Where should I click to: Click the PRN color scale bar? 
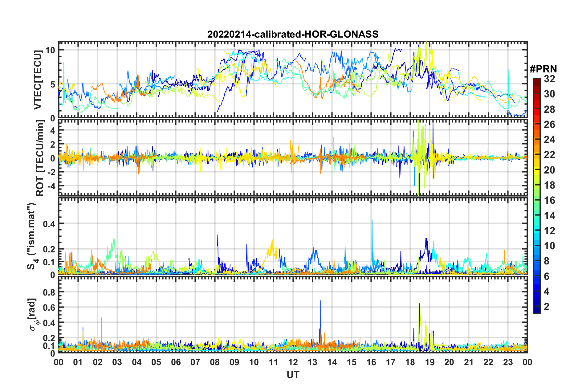pos(537,196)
